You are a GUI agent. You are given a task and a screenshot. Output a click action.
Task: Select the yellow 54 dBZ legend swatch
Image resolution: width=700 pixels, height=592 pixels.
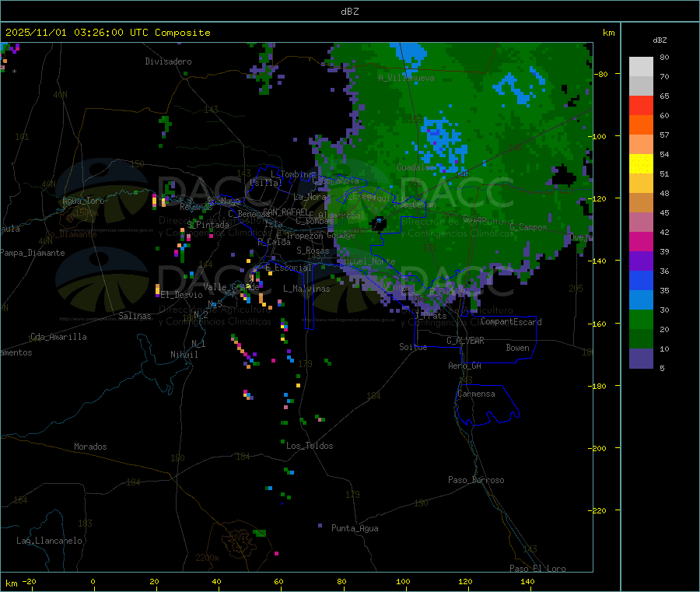pyautogui.click(x=641, y=163)
